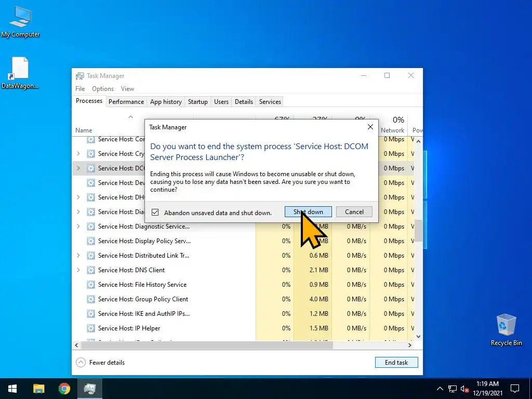The width and height of the screenshot is (532, 399).
Task: Select Service Host: File History Service row
Action: point(243,285)
